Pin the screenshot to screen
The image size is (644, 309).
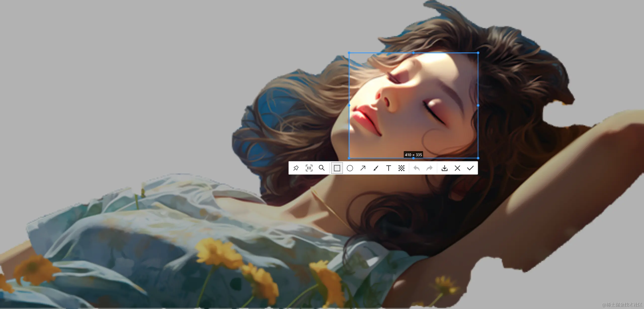(296, 168)
